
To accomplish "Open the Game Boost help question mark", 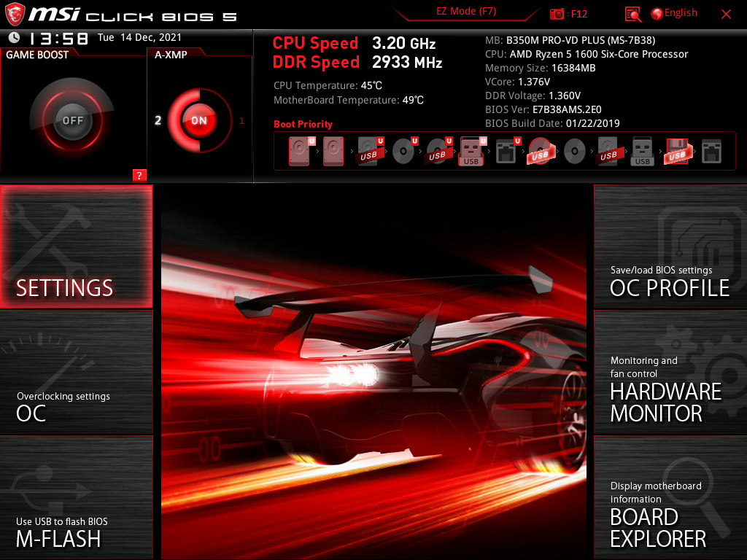I will click(x=139, y=175).
